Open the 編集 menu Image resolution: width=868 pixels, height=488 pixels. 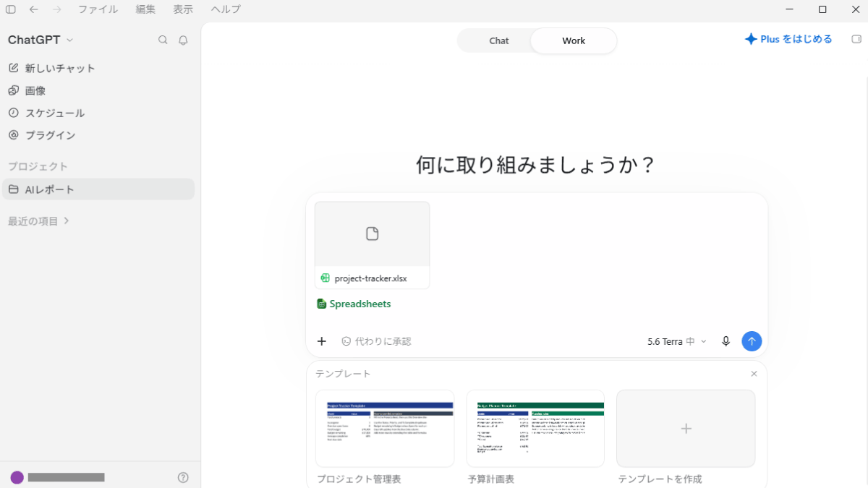[145, 9]
